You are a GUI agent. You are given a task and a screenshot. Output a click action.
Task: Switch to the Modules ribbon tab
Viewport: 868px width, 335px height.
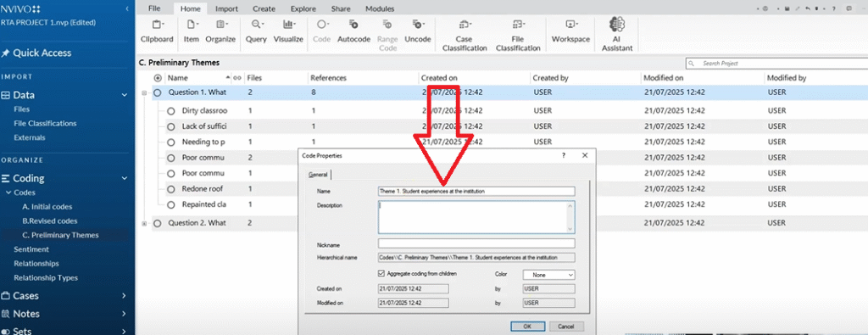click(380, 8)
